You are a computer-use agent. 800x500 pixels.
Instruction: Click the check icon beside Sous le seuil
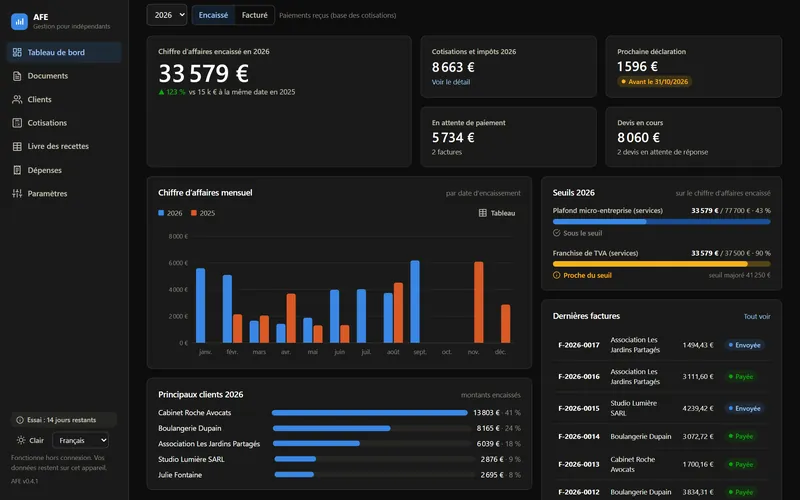(557, 233)
